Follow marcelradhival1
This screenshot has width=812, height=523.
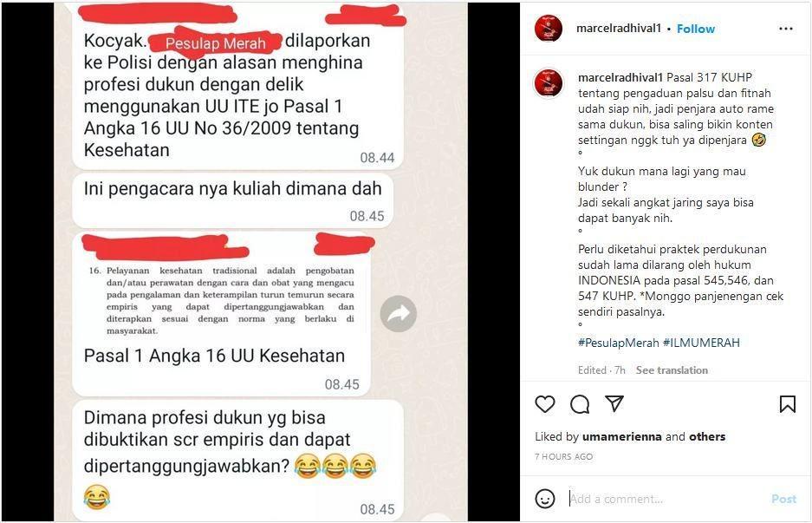pos(696,29)
